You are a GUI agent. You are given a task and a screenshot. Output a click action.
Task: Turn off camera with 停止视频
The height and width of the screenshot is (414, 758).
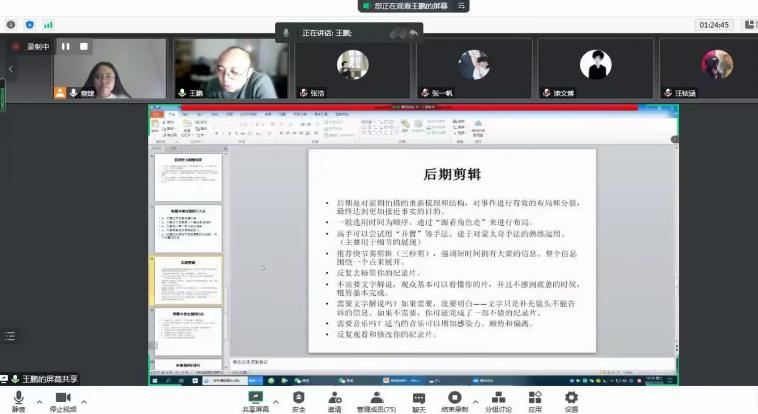pos(63,399)
